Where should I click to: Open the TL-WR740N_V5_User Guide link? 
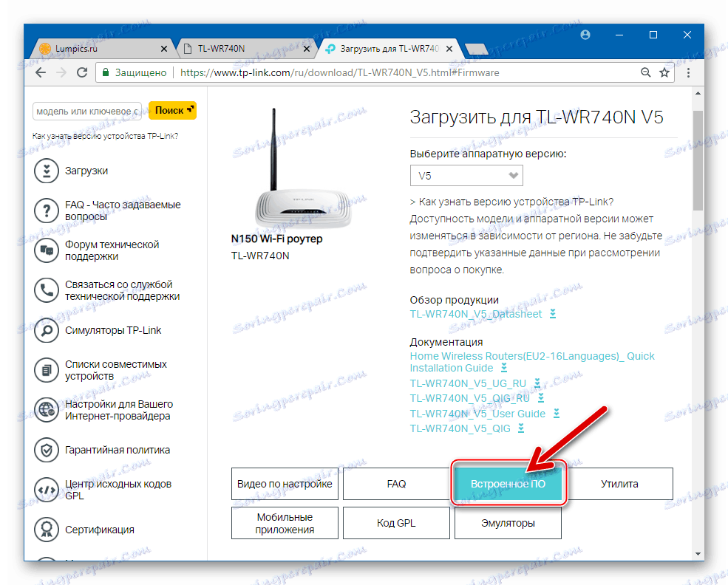(477, 414)
